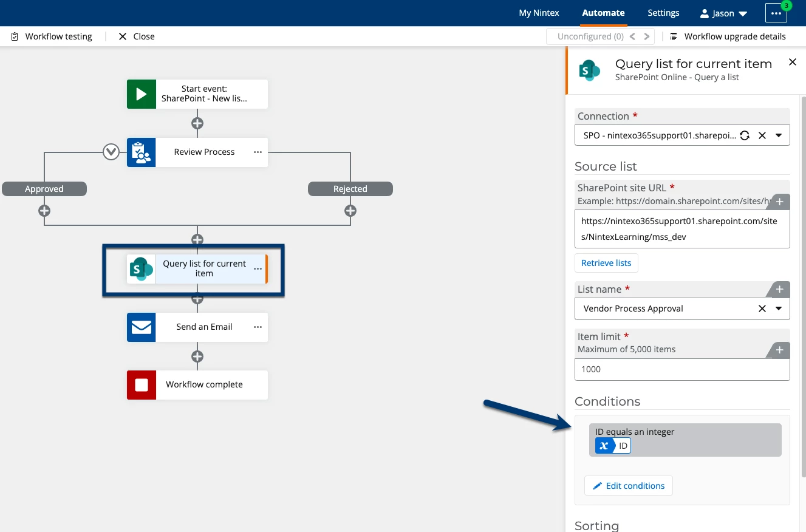Add action below Query list action

(197, 298)
